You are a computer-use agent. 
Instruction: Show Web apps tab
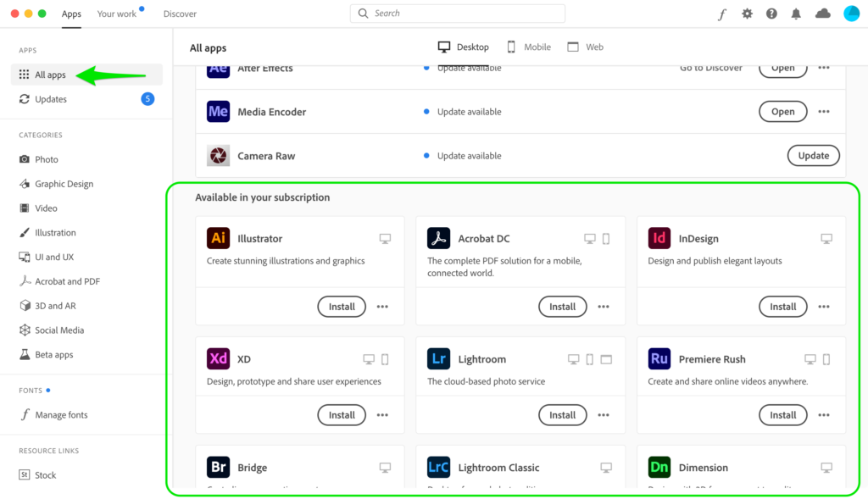coord(586,47)
